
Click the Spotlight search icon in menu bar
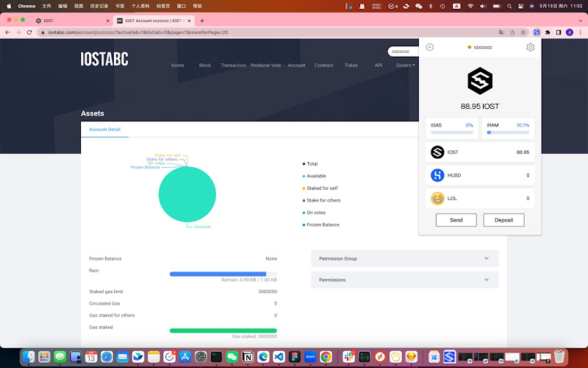point(509,6)
